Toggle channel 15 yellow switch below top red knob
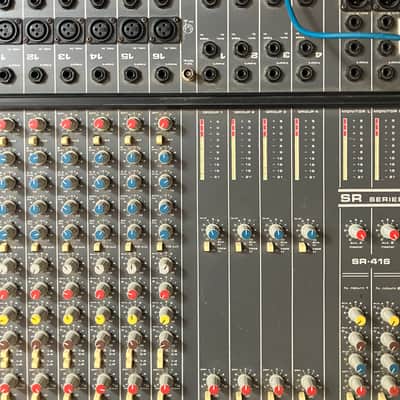The width and height of the screenshot is (400, 400). pyautogui.click(x=129, y=140)
